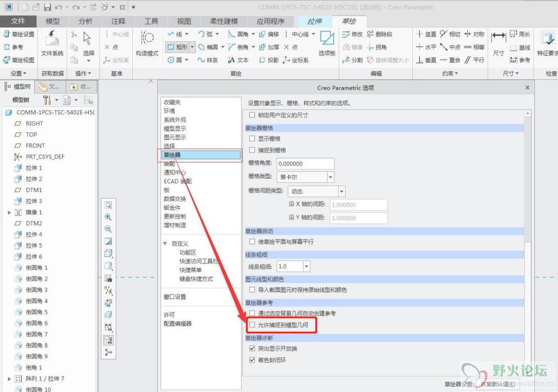Select the Circle (圆) sketch tool
This screenshot has width=558, height=392.
tap(175, 60)
